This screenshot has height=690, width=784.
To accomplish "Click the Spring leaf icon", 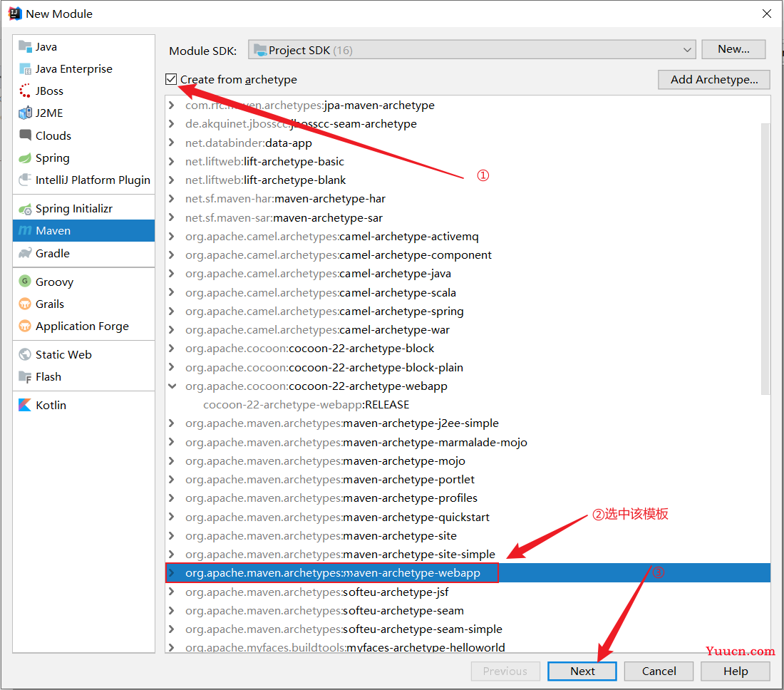I will pos(25,158).
